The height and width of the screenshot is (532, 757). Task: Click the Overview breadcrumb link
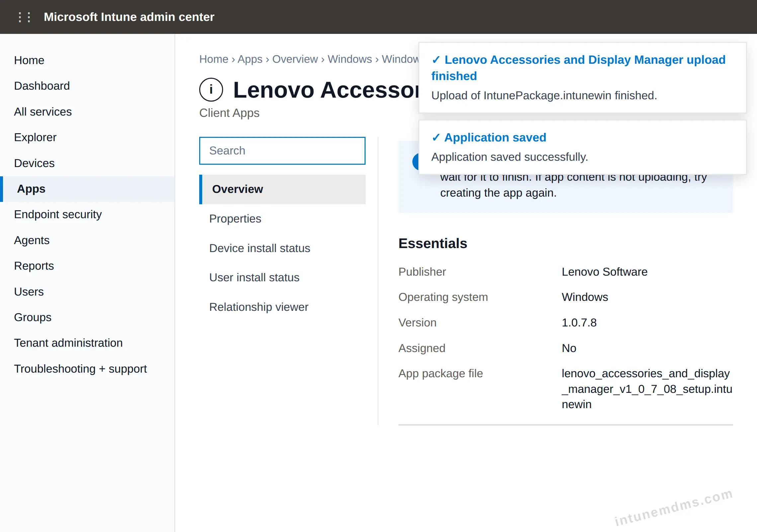[295, 59]
